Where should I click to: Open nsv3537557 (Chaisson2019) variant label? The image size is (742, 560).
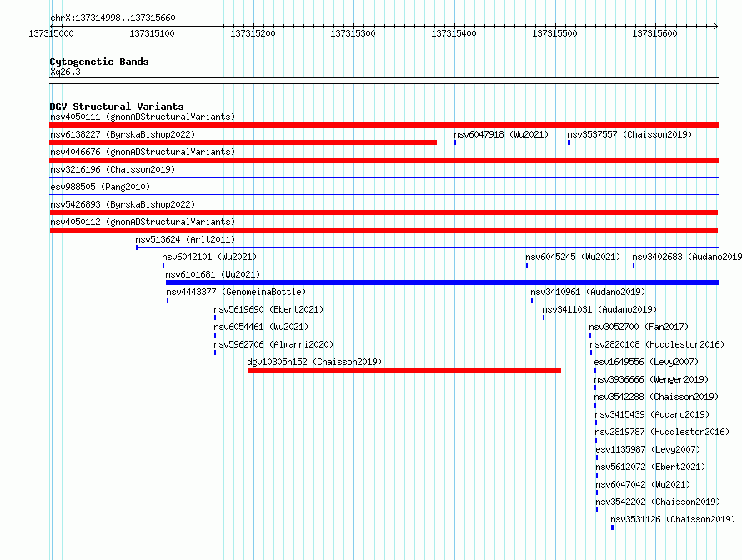pos(629,134)
